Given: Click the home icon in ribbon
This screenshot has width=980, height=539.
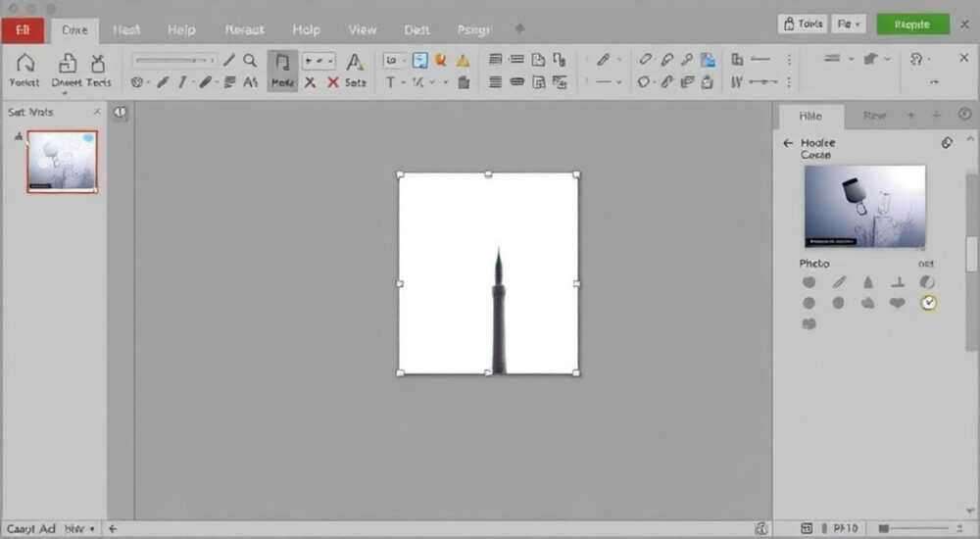Looking at the screenshot, I should tap(25, 63).
